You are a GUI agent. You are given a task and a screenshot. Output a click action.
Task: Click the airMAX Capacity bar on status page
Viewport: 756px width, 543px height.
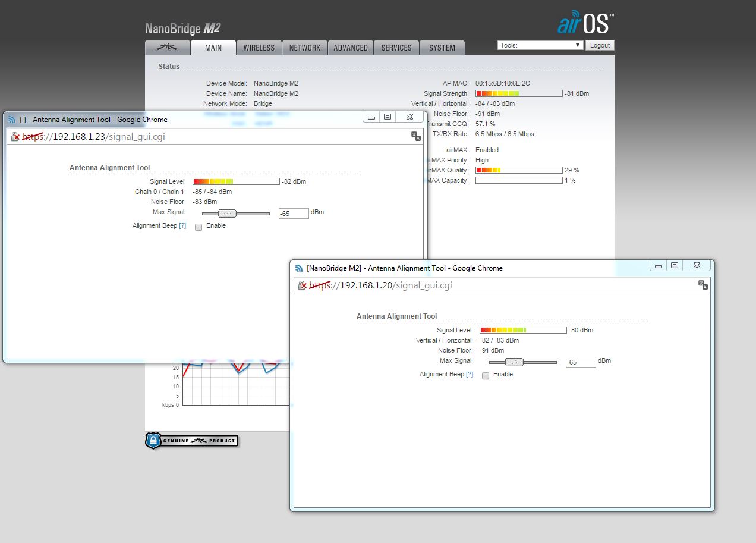(519, 180)
